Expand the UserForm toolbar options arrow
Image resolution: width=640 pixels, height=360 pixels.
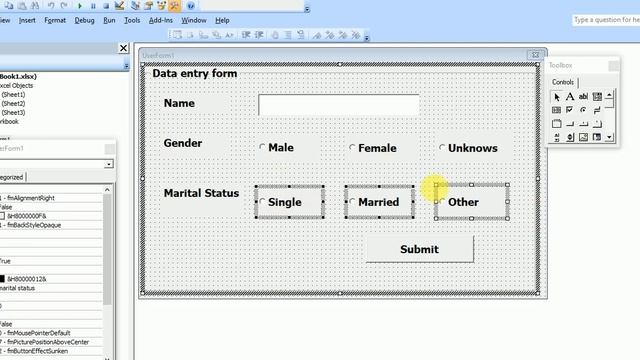click(367, 38)
